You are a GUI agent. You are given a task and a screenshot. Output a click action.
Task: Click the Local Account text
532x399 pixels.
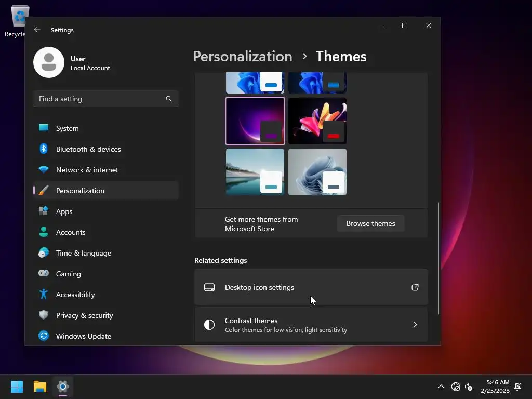click(x=90, y=68)
